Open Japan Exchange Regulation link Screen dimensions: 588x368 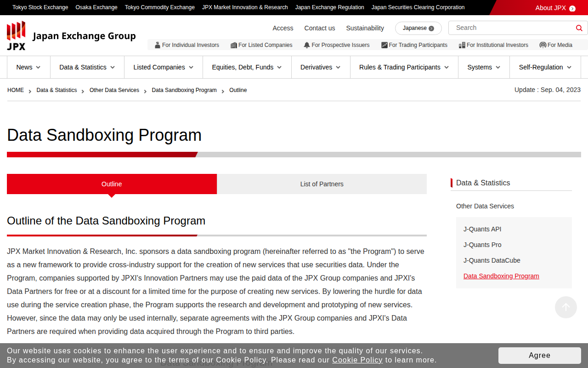point(330,7)
